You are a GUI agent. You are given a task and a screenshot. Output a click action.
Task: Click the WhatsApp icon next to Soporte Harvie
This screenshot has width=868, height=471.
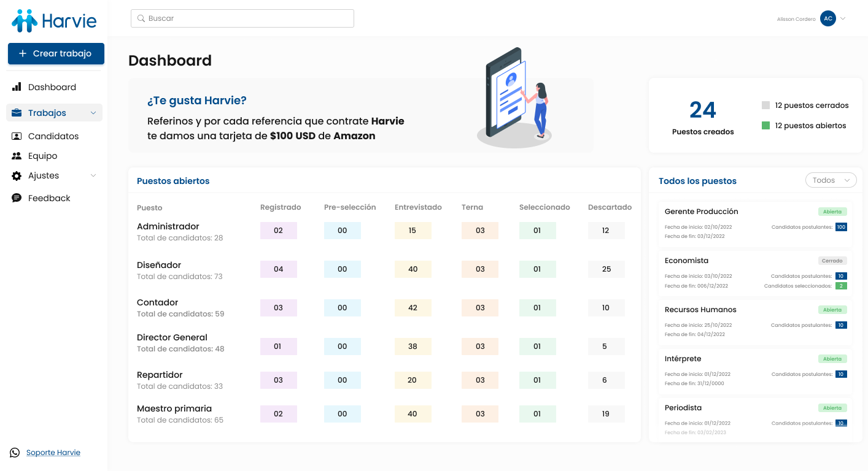click(14, 452)
